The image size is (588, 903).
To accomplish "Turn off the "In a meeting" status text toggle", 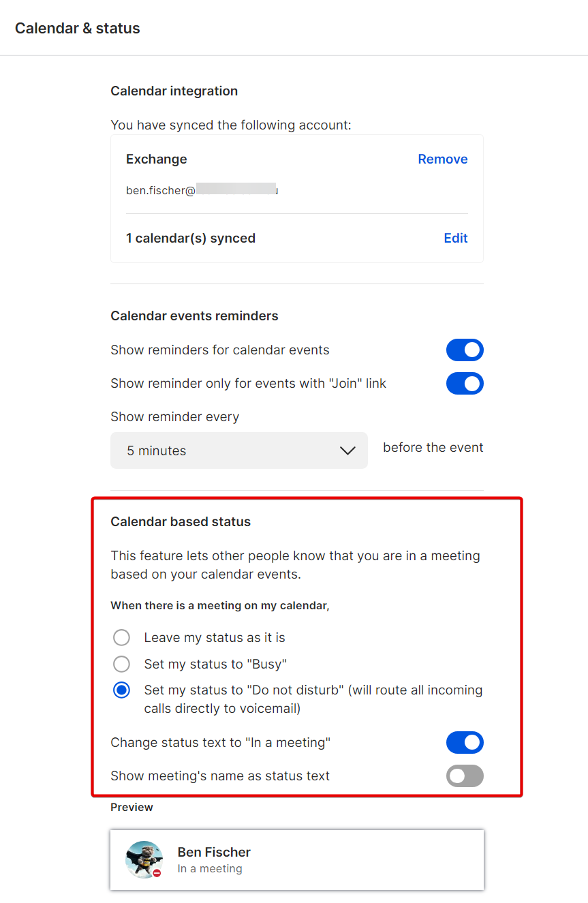I will [x=465, y=743].
